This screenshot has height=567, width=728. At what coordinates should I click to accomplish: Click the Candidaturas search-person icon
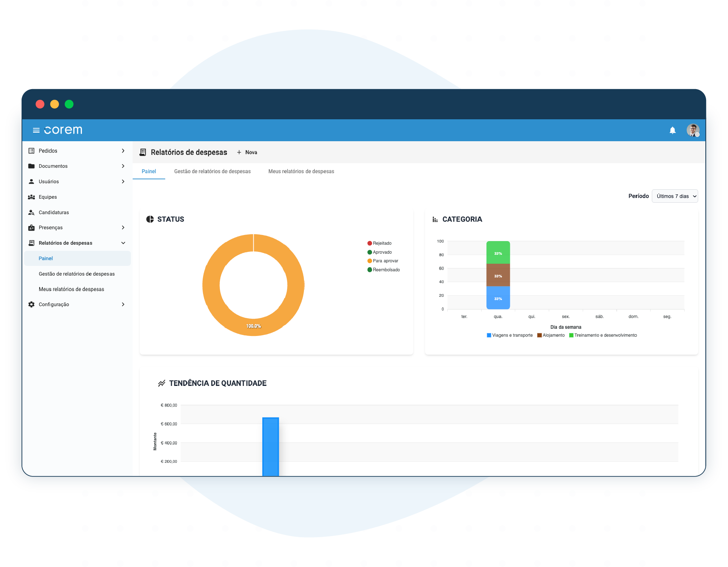pos(32,212)
